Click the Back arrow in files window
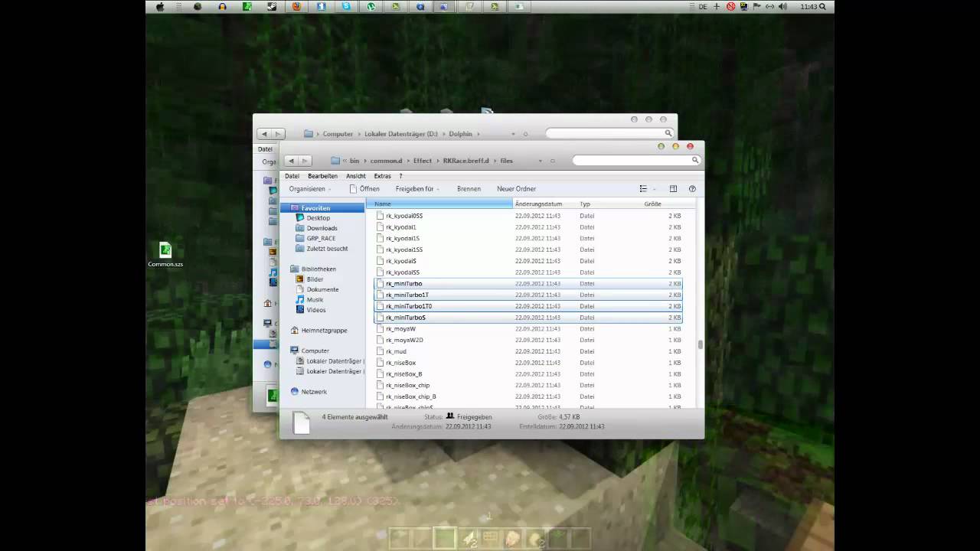 (292, 161)
